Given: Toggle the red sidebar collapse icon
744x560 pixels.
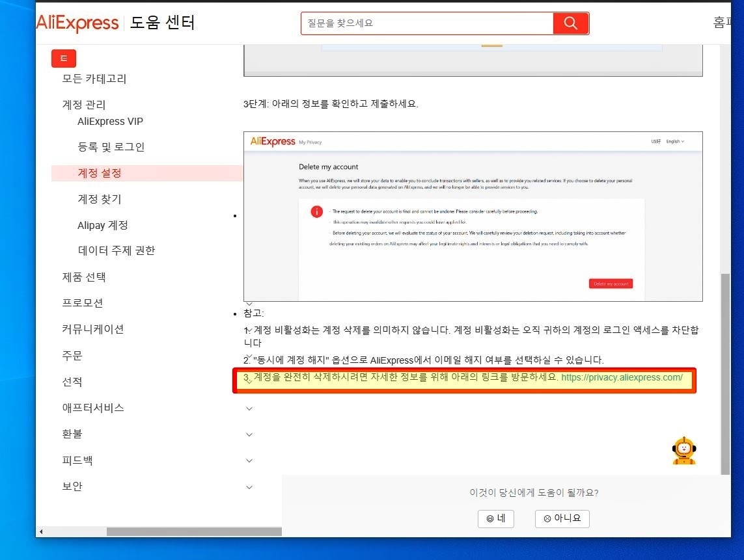Looking at the screenshot, I should point(64,59).
